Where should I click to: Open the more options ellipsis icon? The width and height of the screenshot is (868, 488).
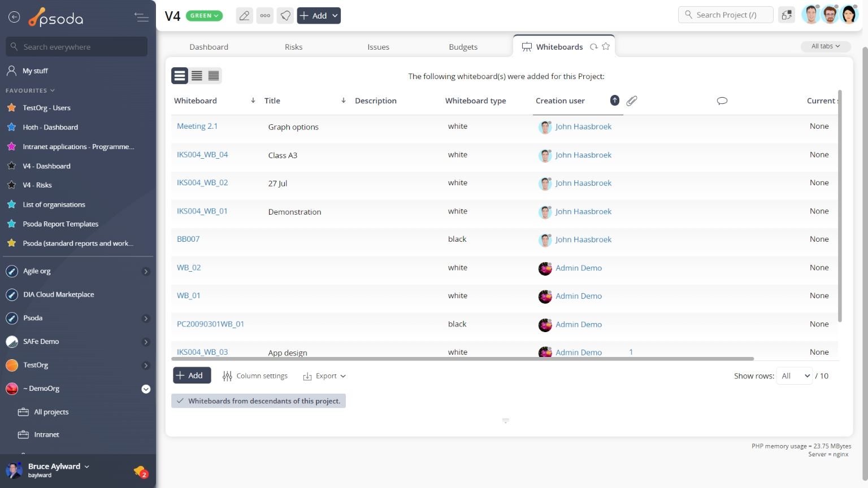[x=265, y=16]
